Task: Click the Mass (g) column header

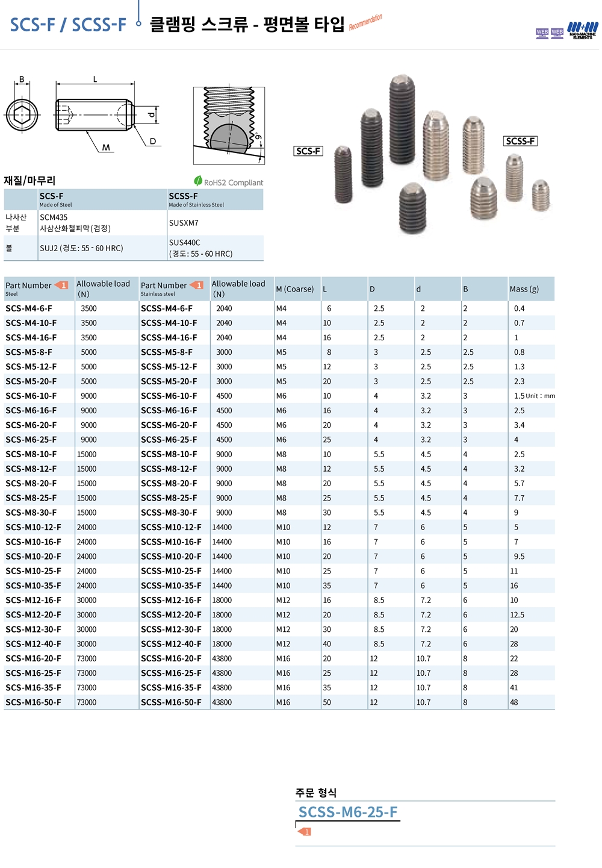Action: pyautogui.click(x=531, y=289)
